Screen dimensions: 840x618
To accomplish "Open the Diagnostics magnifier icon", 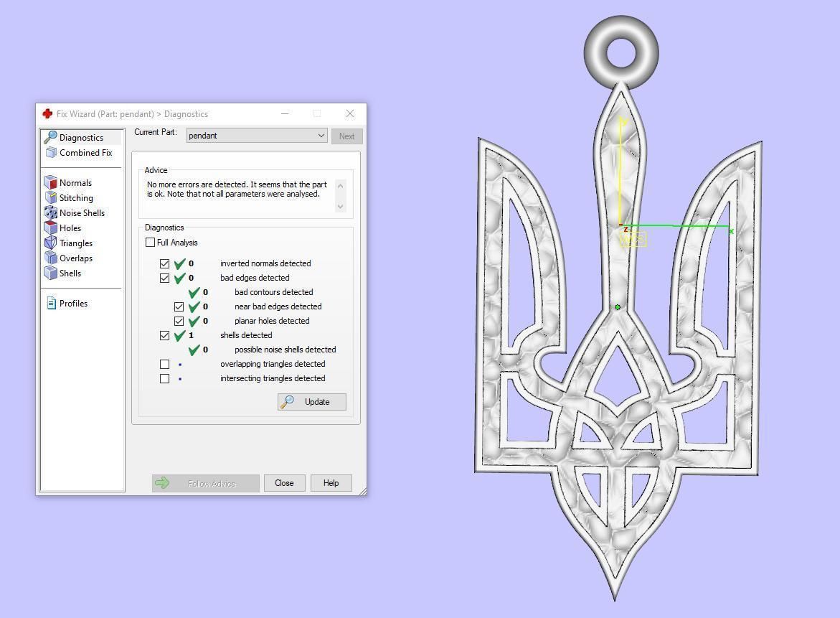I will click(50, 137).
